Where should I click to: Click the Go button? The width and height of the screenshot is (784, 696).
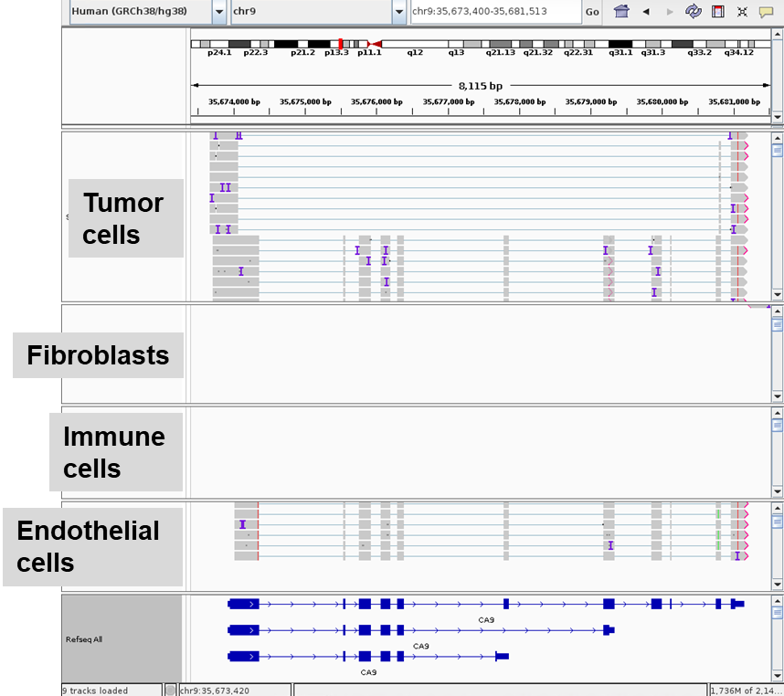592,12
